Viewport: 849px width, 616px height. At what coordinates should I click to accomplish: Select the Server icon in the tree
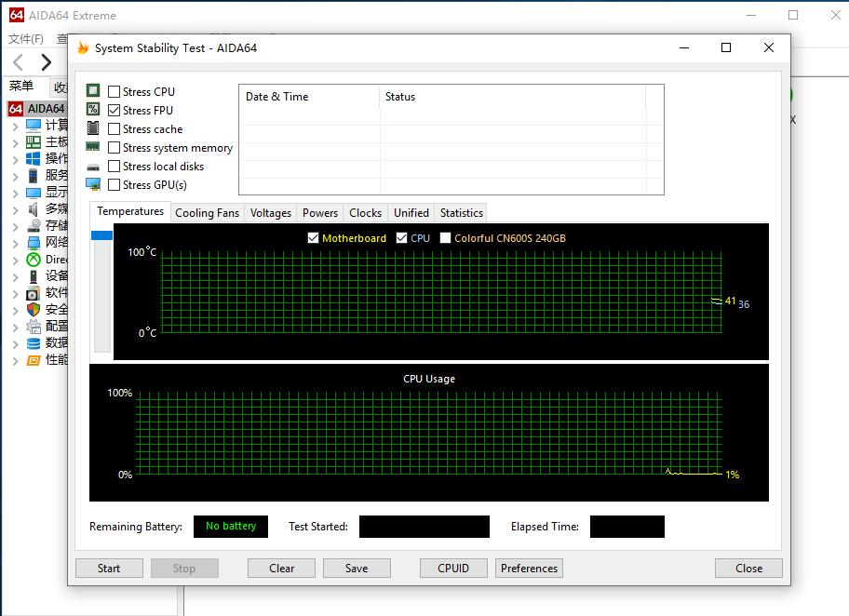pyautogui.click(x=34, y=176)
